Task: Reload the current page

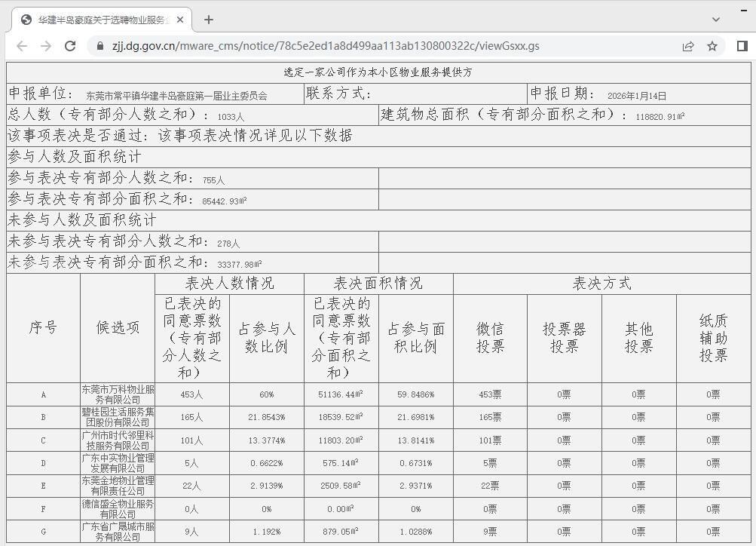Action: coord(70,46)
